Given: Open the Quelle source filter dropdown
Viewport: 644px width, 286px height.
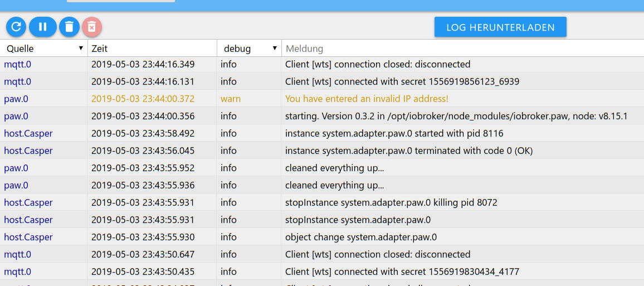Looking at the screenshot, I should [44, 49].
